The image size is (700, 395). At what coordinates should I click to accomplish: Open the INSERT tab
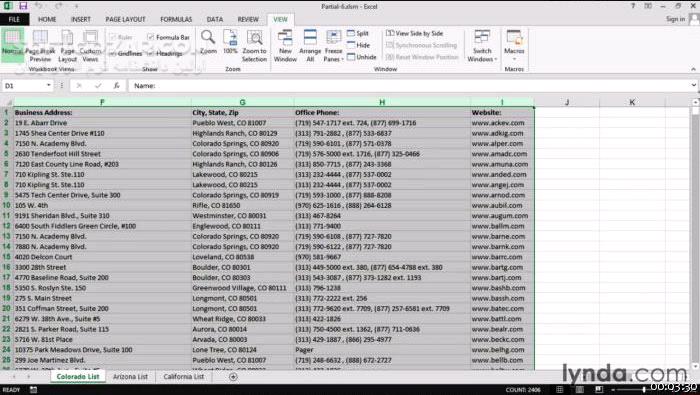click(x=81, y=19)
